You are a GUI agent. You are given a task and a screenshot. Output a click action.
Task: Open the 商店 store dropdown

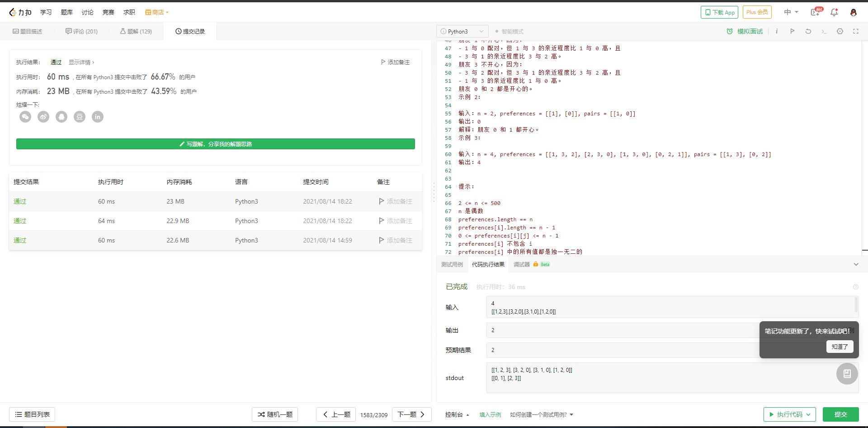pyautogui.click(x=157, y=12)
